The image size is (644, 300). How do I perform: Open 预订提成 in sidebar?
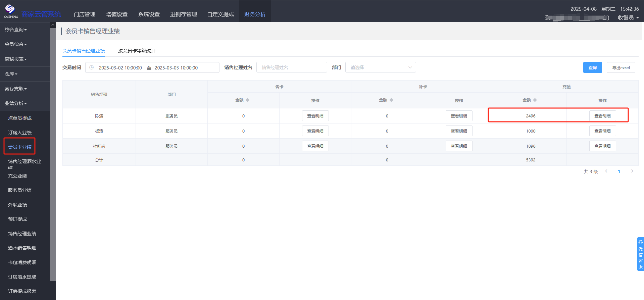click(x=17, y=219)
